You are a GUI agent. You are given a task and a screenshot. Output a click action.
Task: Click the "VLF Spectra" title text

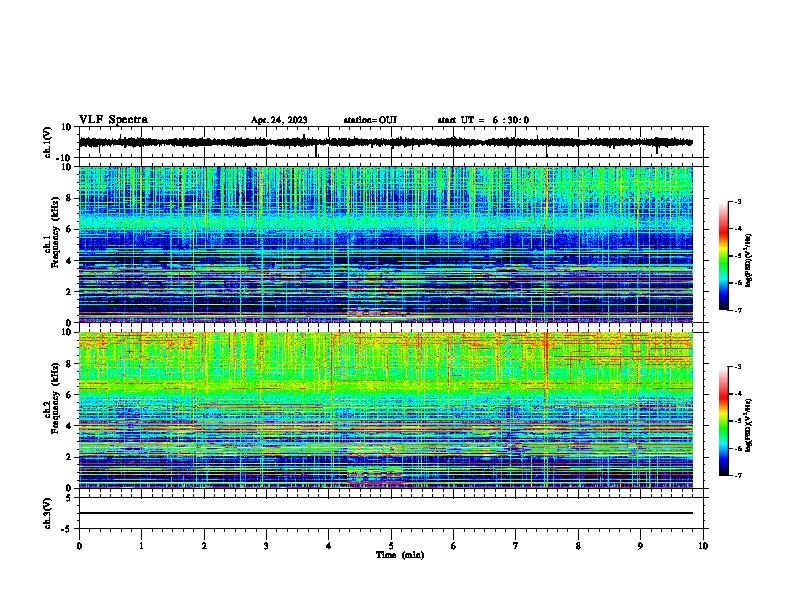[x=113, y=120]
